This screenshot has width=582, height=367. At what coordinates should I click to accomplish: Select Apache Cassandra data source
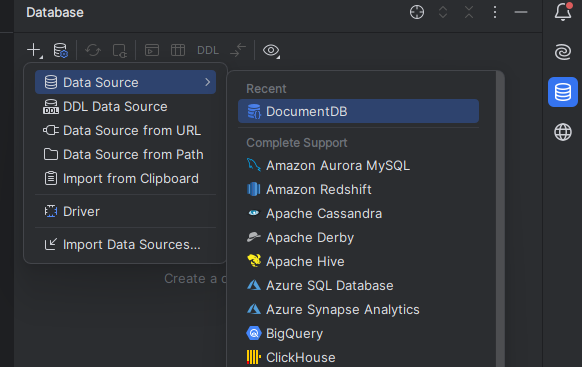359,213
